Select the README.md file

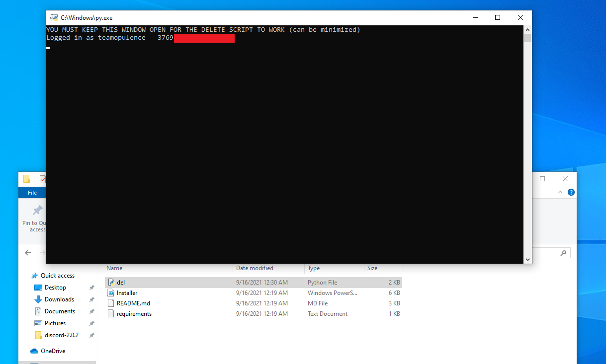254,303
